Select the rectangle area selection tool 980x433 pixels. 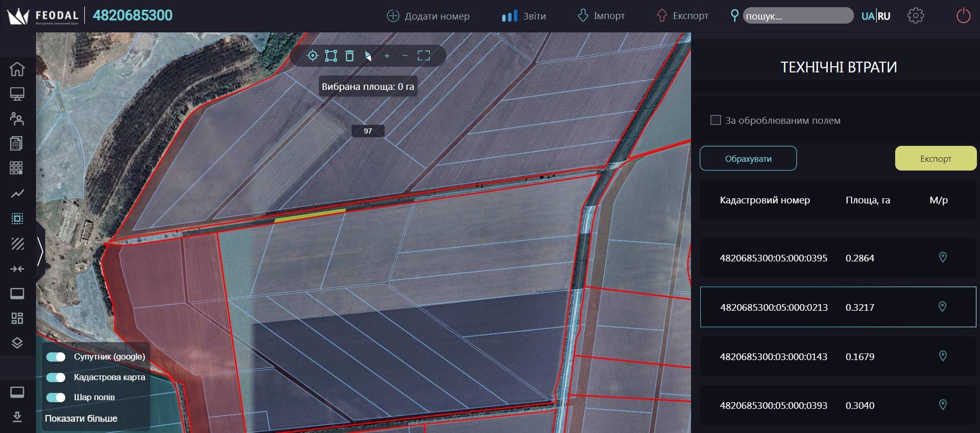(x=331, y=56)
